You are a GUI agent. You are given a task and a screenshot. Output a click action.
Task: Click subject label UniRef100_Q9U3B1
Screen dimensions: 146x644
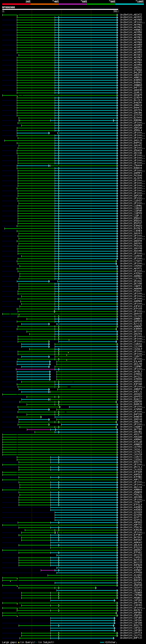[x=131, y=432]
